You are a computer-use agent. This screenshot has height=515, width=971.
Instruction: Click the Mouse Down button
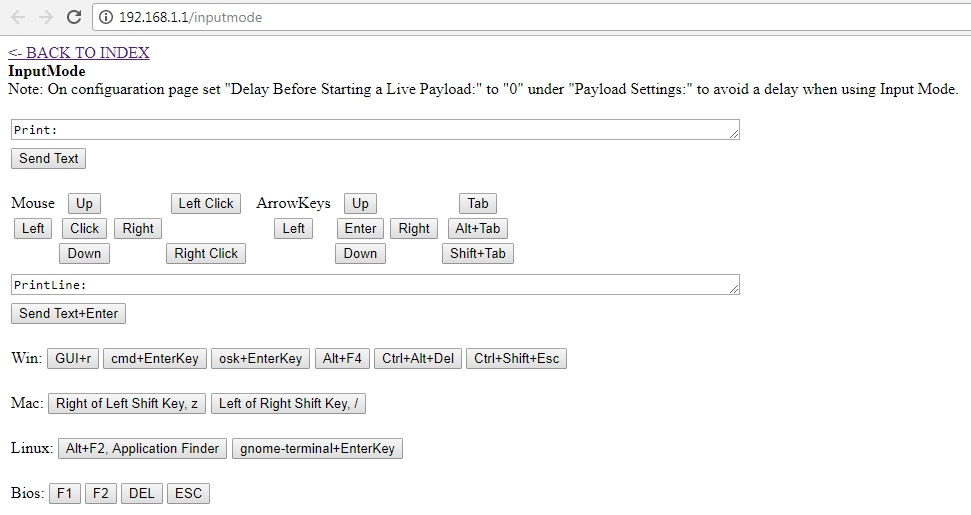coord(84,253)
